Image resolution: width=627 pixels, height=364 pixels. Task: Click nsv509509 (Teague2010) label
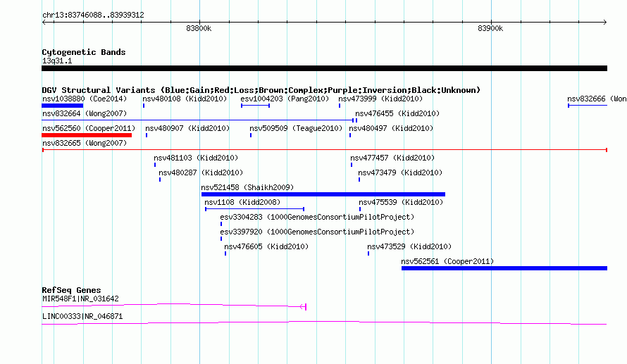pyautogui.click(x=296, y=128)
